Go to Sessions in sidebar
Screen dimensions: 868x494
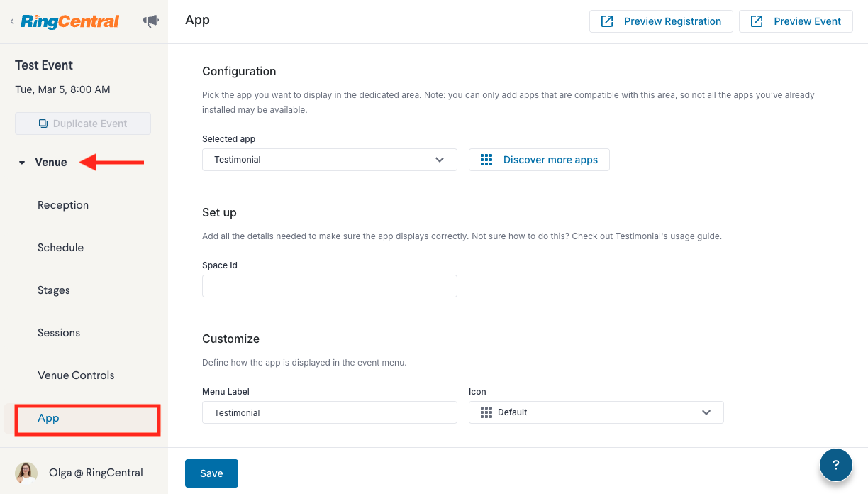coord(59,333)
